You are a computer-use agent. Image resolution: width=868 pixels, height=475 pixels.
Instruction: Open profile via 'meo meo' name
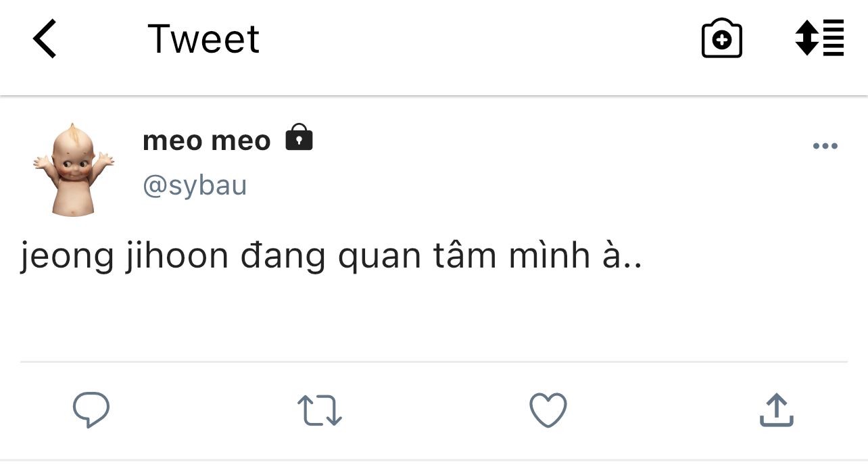[x=206, y=141]
